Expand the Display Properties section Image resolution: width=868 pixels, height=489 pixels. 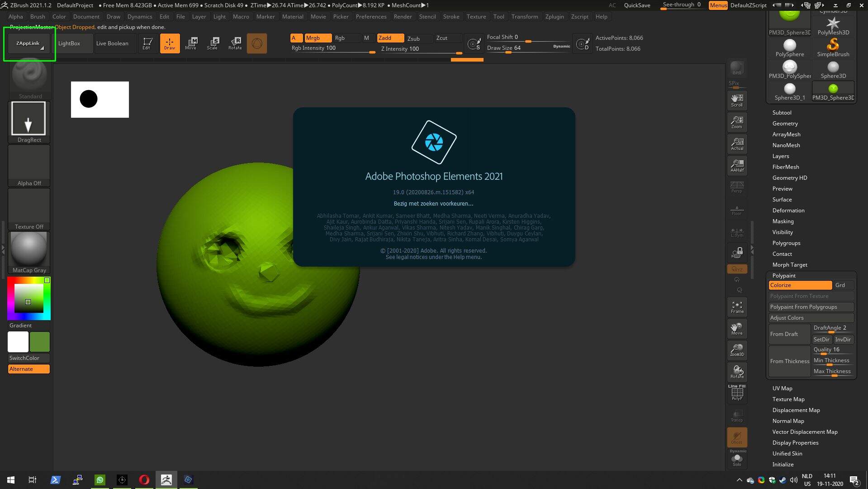tap(795, 443)
